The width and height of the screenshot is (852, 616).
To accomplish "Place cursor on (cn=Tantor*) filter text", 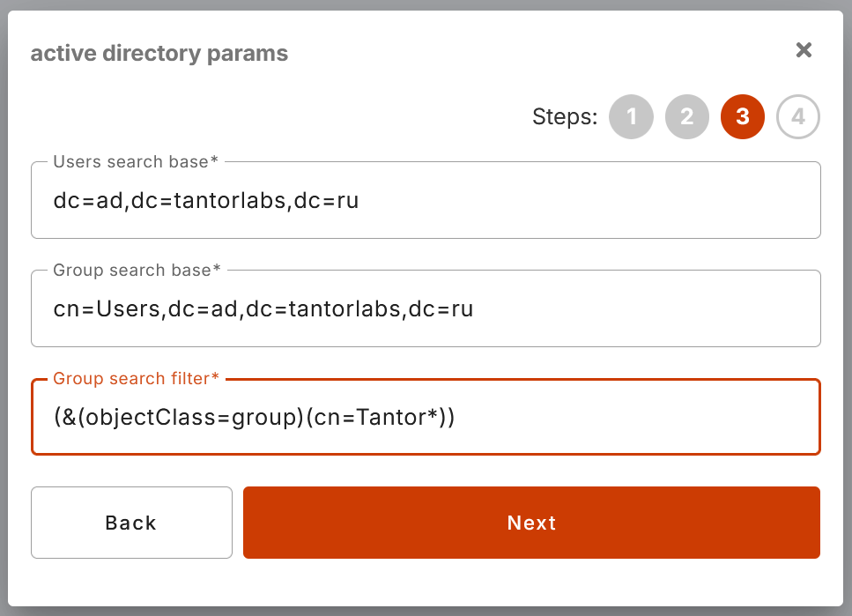I will [375, 417].
